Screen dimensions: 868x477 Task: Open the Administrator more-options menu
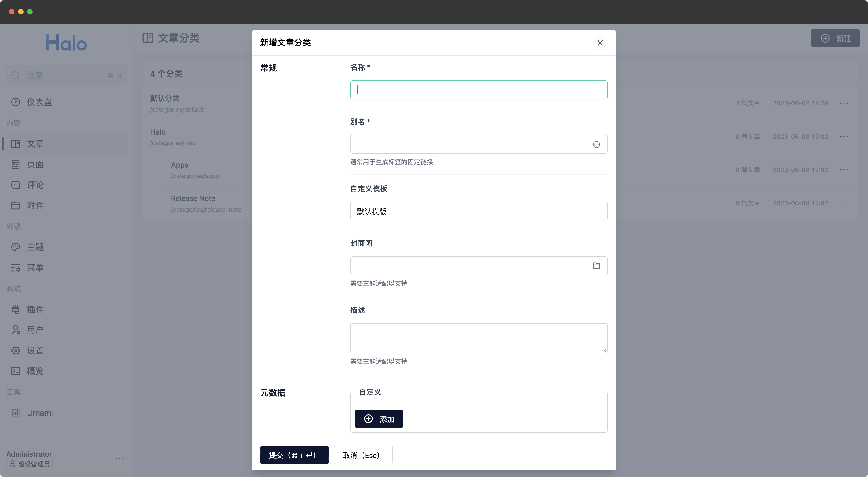[x=120, y=458]
